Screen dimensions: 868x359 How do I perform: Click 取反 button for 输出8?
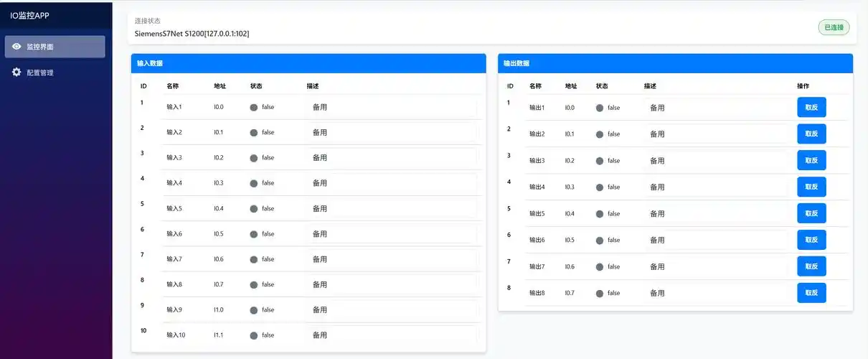(811, 293)
